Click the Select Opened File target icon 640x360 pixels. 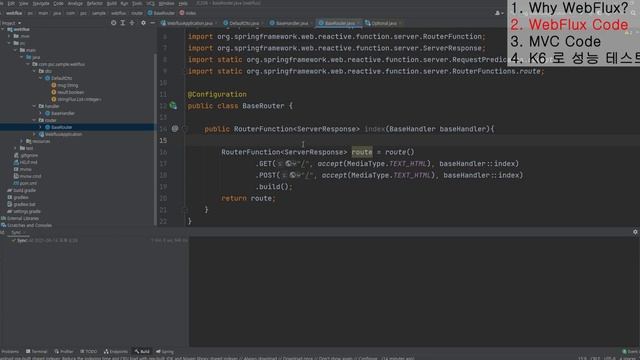click(x=113, y=23)
